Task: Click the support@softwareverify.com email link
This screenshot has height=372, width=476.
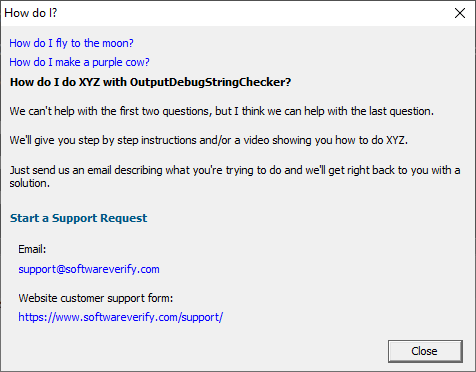Action: click(89, 269)
